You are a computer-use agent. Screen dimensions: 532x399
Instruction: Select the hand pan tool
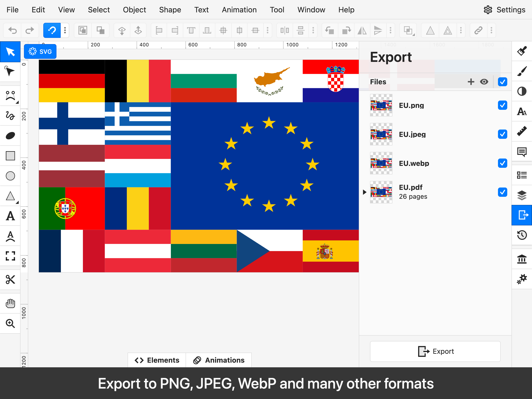(10, 303)
